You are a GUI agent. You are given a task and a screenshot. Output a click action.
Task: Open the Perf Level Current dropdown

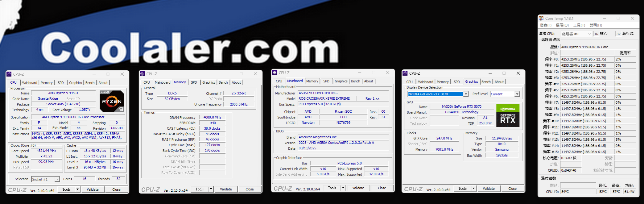pos(517,94)
